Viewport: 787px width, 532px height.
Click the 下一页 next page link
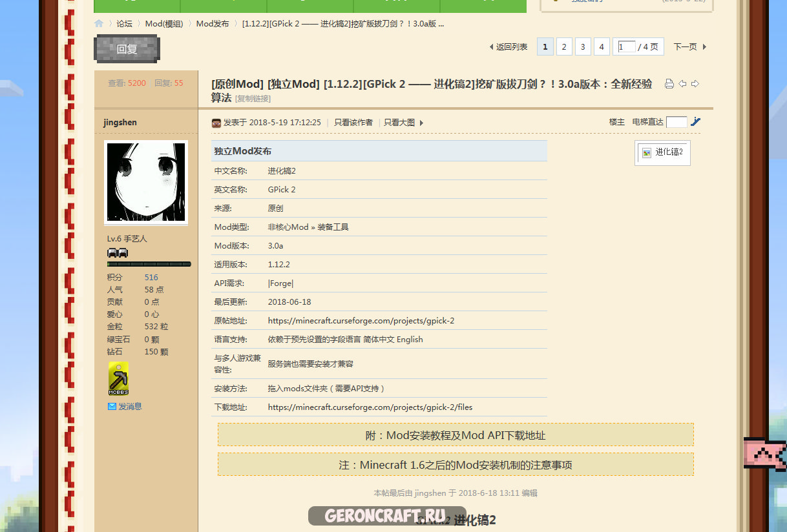[x=689, y=46]
